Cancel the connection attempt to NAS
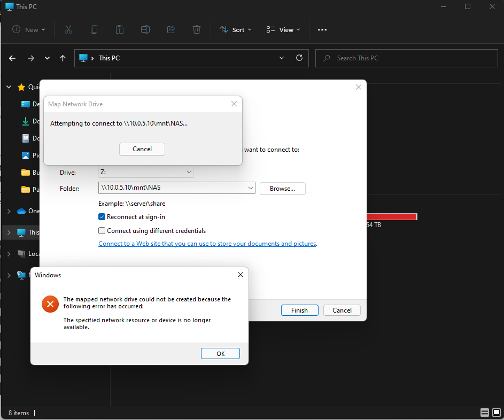This screenshot has width=504, height=420. pos(142,149)
